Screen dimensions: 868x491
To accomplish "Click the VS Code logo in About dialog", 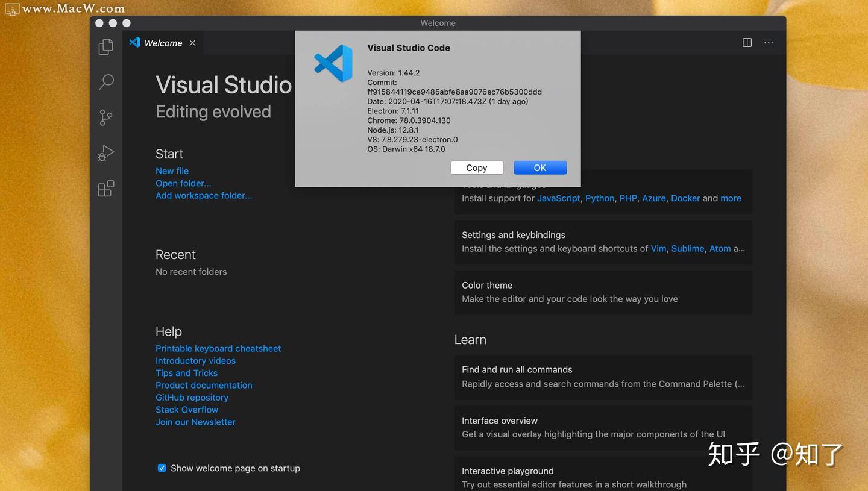I will point(333,63).
